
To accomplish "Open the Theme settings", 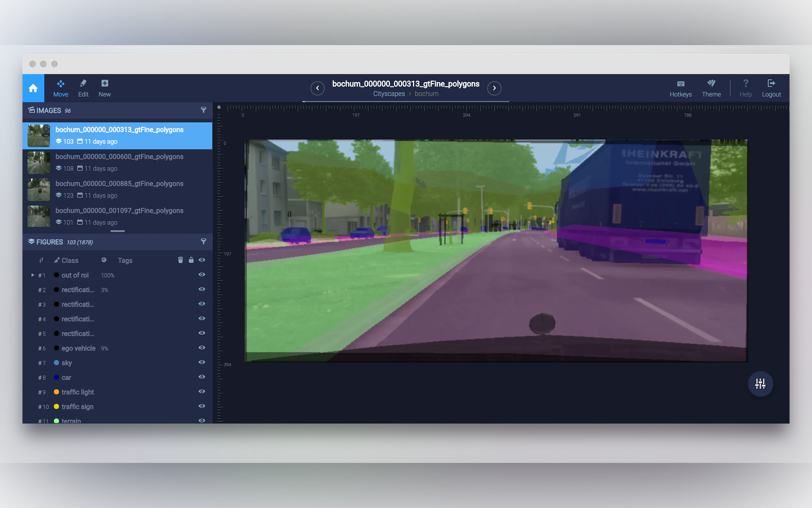I will (711, 88).
